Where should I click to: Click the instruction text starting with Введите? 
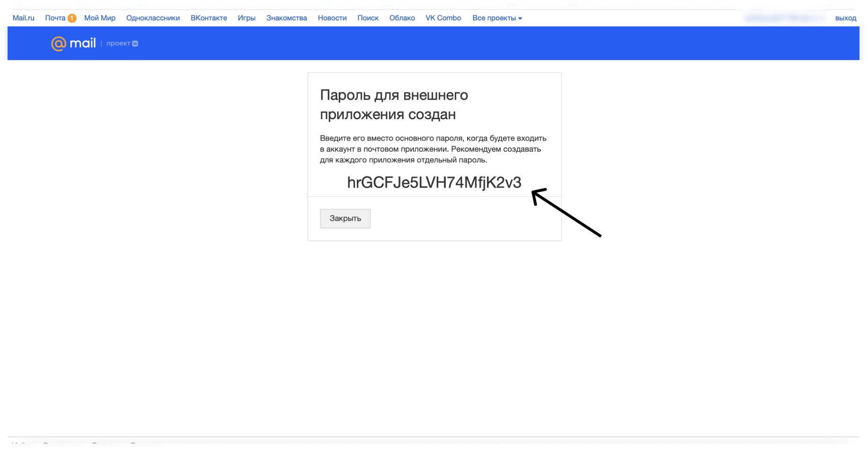coord(433,149)
